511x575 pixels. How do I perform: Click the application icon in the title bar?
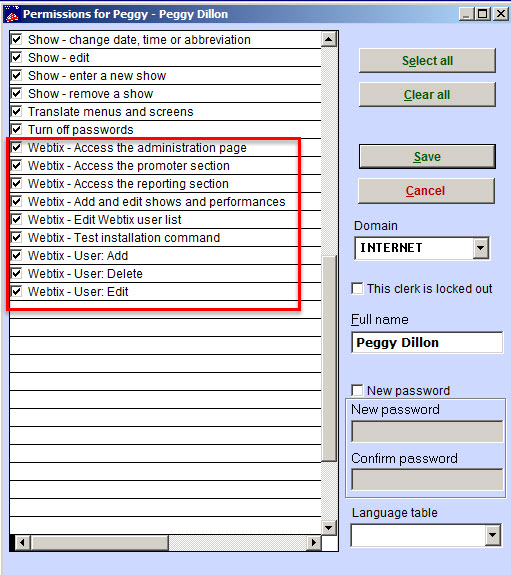point(11,14)
